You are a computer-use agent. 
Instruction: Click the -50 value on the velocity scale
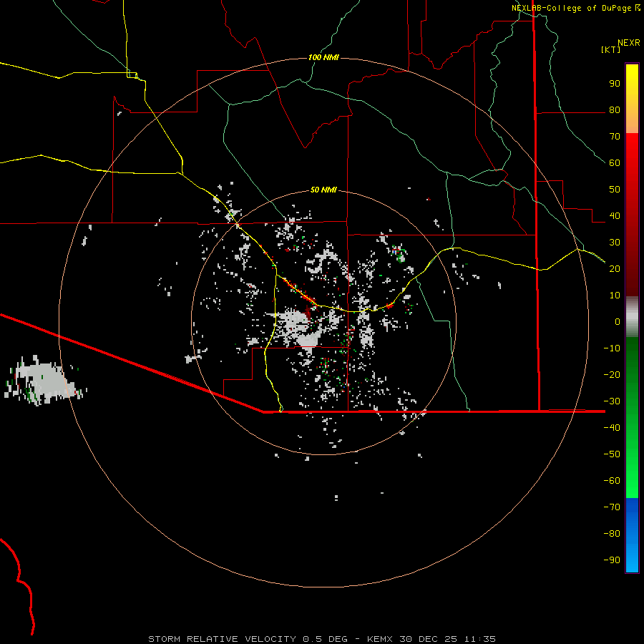pos(612,454)
